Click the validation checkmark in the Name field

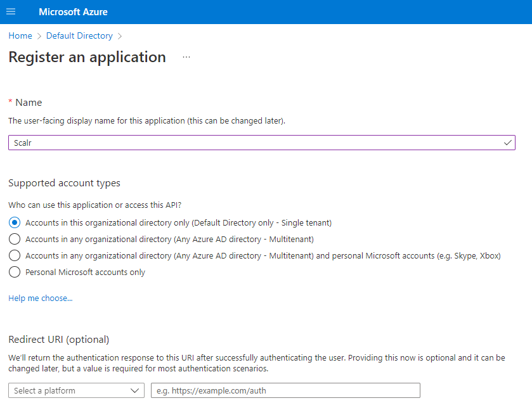point(507,143)
